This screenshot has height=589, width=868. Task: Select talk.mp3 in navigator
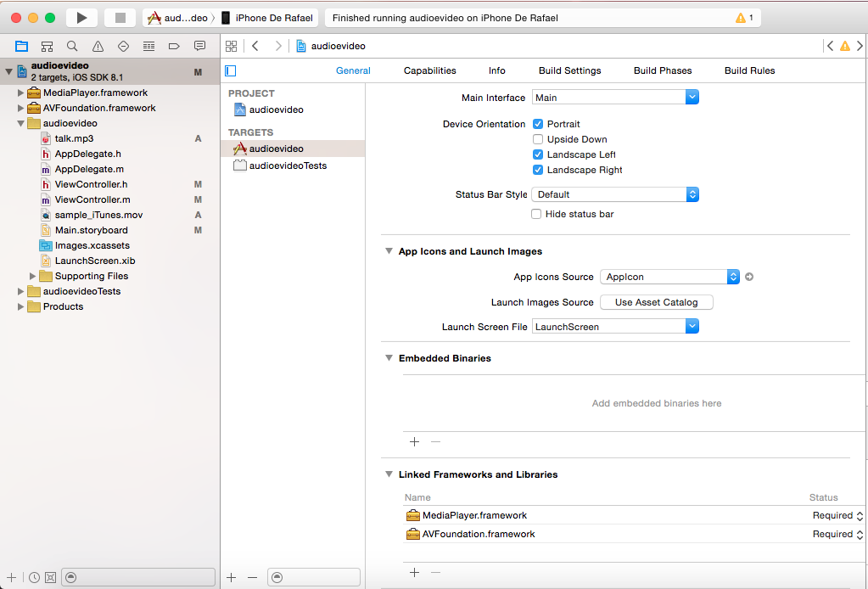[110, 138]
